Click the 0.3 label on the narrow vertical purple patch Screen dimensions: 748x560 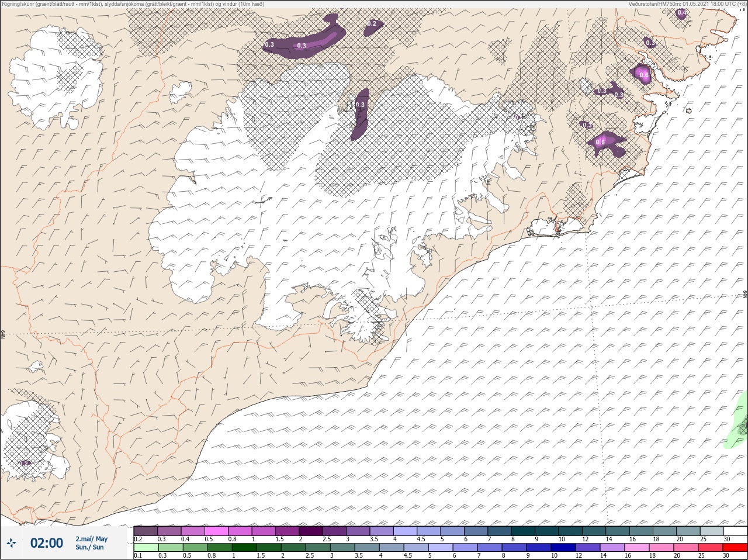(x=360, y=105)
